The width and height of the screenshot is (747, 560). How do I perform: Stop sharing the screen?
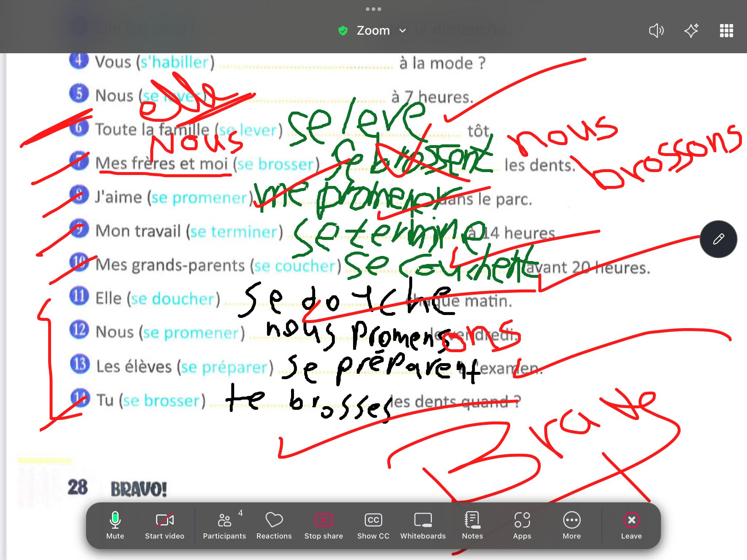point(324,525)
